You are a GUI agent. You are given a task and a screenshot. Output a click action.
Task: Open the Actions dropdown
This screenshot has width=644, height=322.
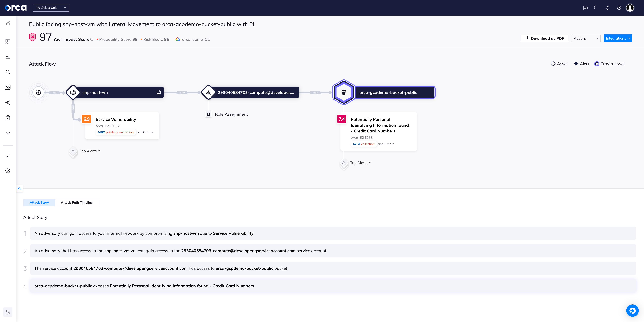coord(586,38)
